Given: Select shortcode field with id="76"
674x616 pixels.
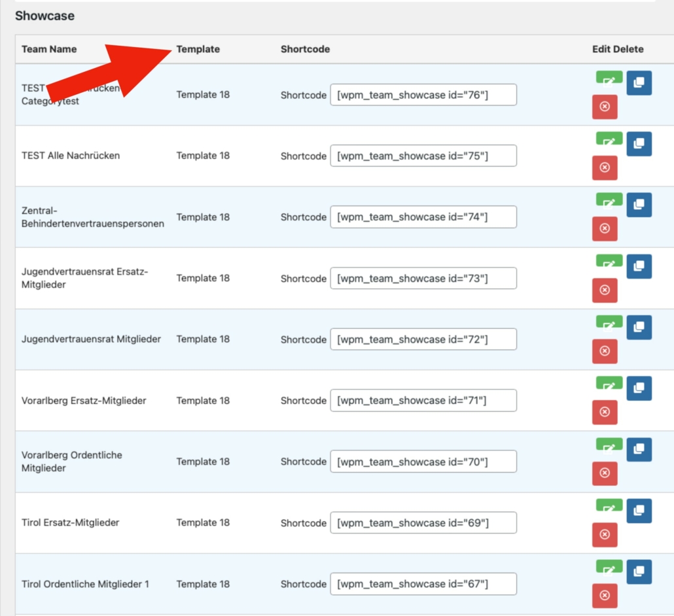Looking at the screenshot, I should (423, 95).
